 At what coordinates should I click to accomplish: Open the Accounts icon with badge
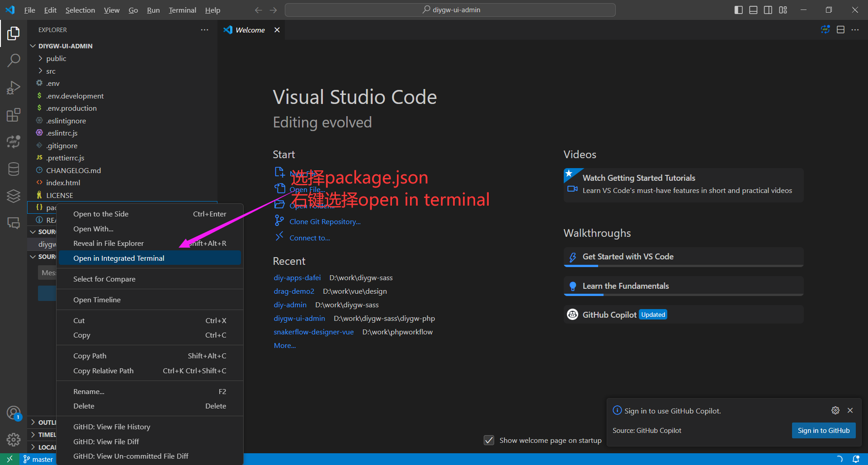tap(14, 413)
